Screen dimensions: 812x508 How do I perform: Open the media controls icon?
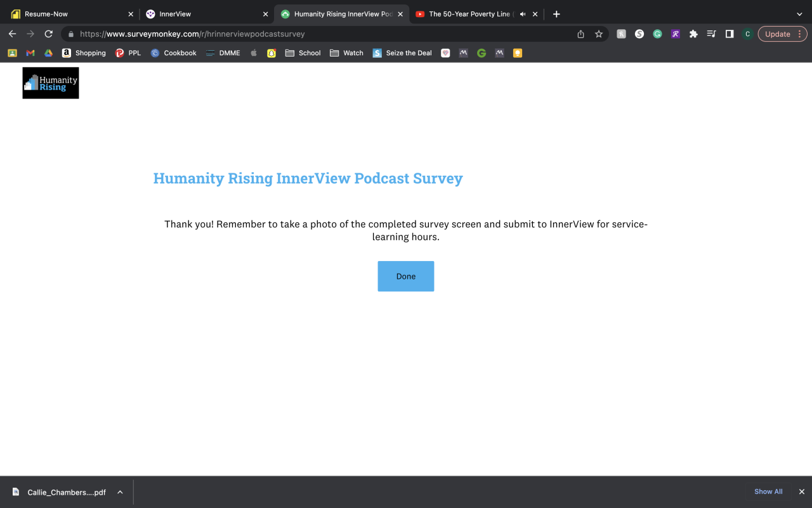(711, 34)
